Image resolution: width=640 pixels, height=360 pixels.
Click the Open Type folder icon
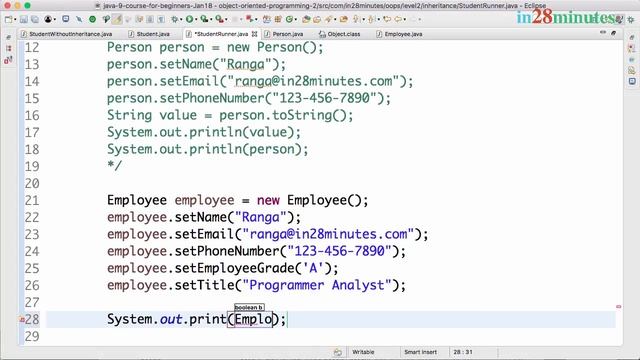tap(306, 19)
